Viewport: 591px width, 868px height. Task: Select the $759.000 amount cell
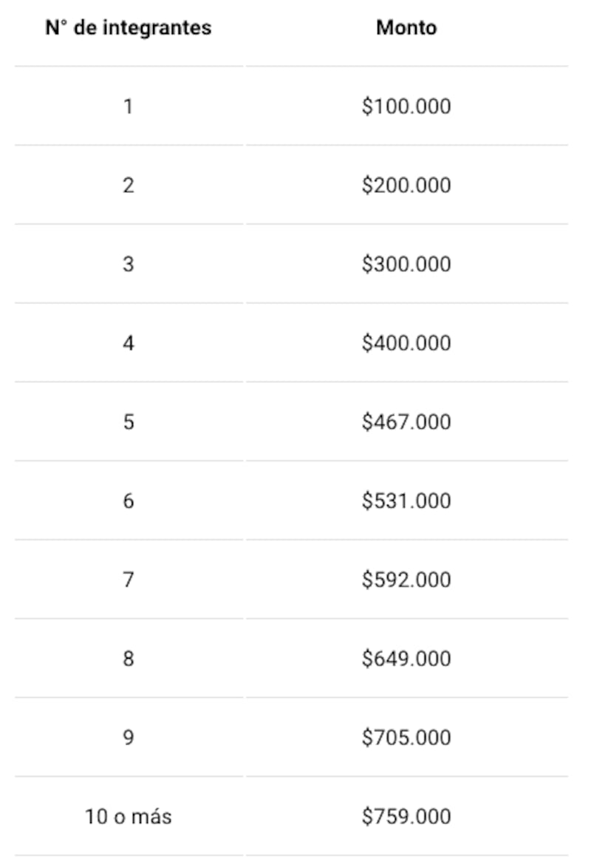407,816
